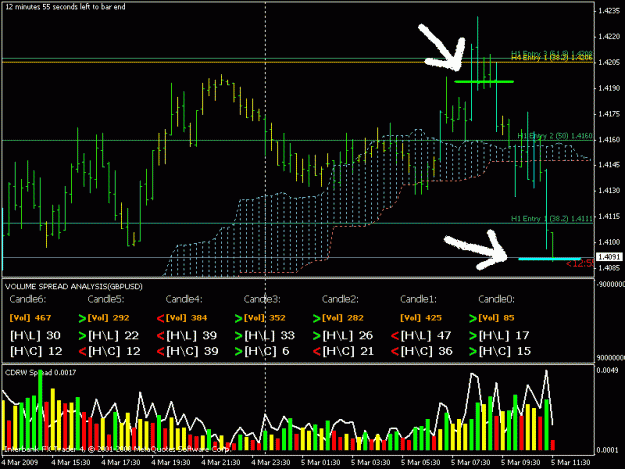Click the '[H\L] 30' reading for Candle6
Viewport: 625px width, 469px height.
coord(35,336)
